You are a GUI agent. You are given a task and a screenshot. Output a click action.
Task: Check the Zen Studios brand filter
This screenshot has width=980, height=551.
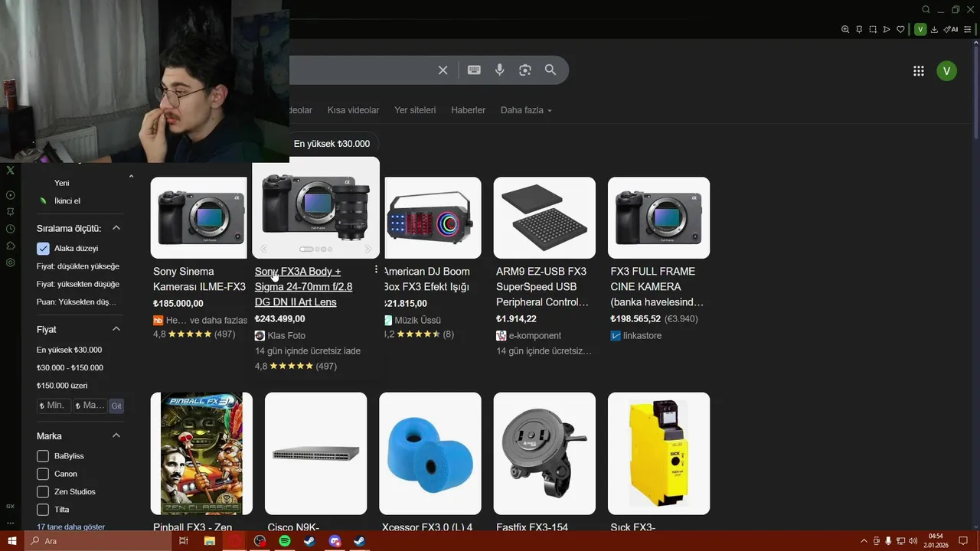[x=43, y=491]
